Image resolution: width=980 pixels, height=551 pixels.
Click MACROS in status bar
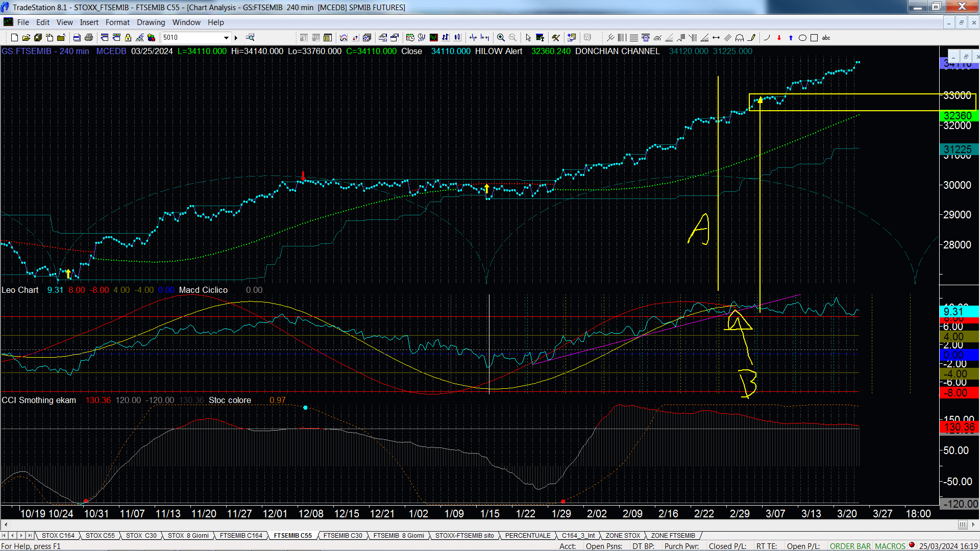890,546
